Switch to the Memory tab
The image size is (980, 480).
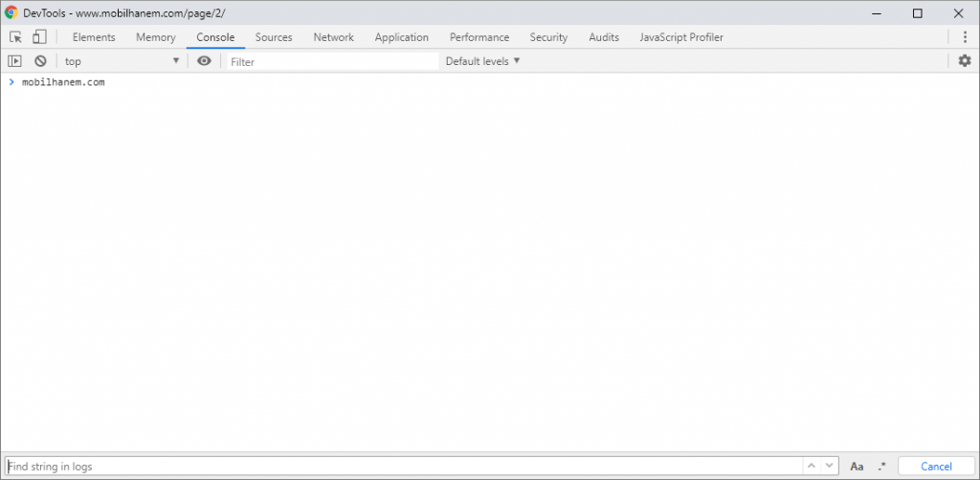(x=156, y=37)
